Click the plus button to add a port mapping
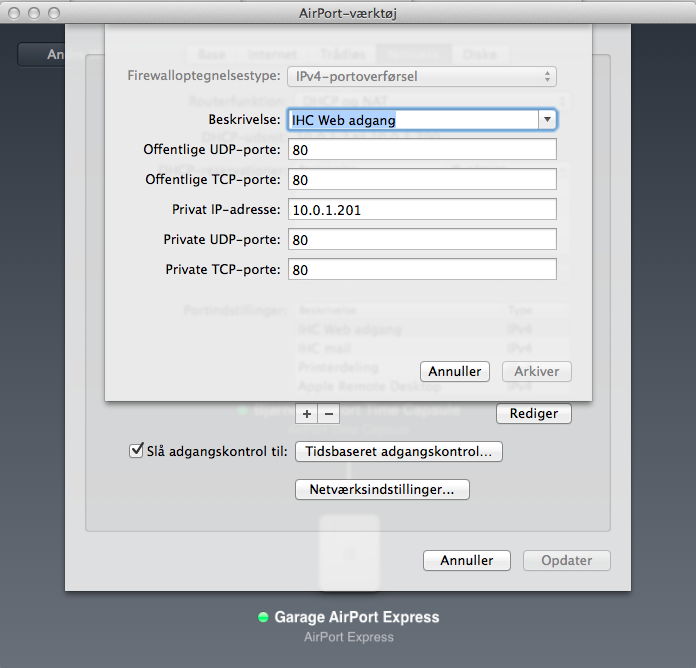This screenshot has height=668, width=696. (307, 413)
